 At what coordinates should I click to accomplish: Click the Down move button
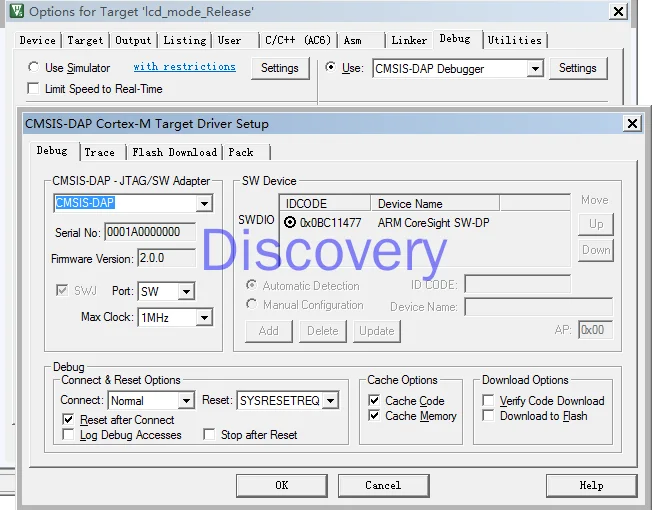596,250
